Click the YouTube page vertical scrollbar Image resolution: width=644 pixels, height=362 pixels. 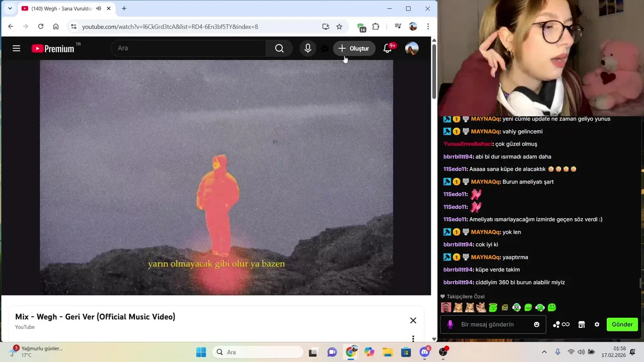[x=434, y=70]
